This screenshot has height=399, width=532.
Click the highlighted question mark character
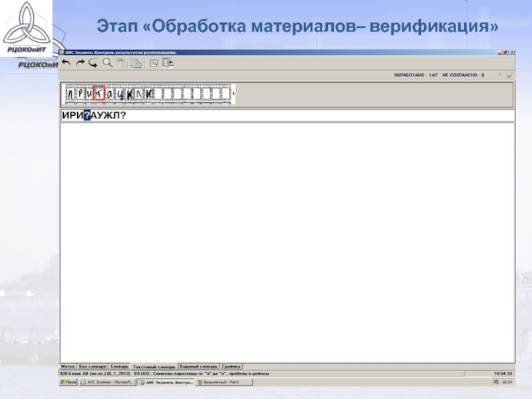point(87,116)
